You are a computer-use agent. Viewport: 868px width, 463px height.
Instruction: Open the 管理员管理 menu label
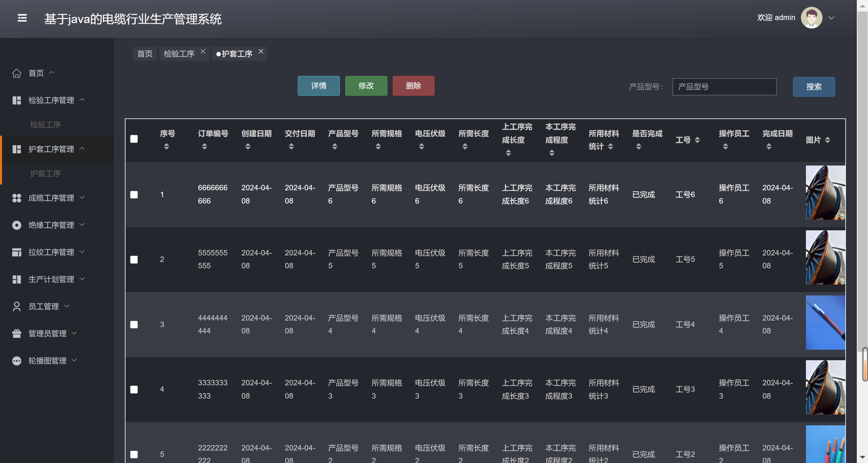coord(47,334)
